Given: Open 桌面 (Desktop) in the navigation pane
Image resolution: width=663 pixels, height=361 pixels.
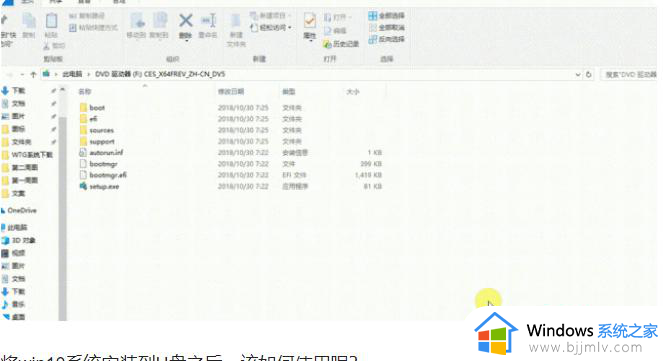Looking at the screenshot, I should (x=14, y=317).
